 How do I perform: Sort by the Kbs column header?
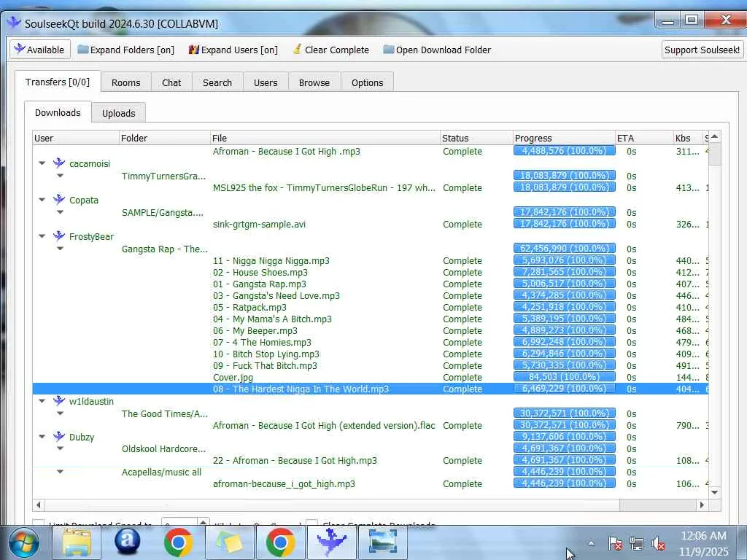(x=688, y=138)
